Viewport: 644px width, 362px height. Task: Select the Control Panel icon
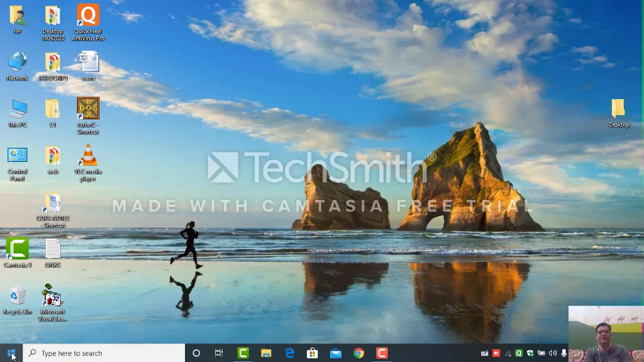[17, 164]
